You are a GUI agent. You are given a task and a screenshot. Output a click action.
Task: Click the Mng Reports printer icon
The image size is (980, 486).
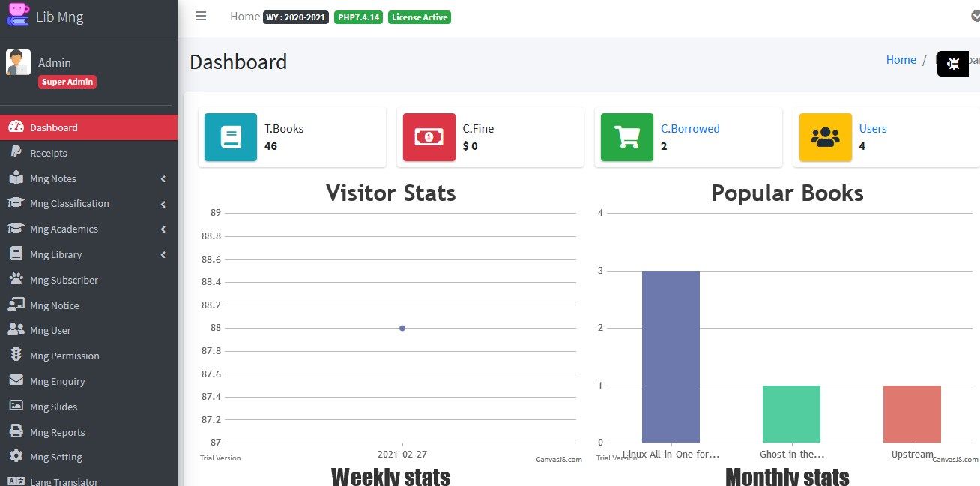coord(16,431)
